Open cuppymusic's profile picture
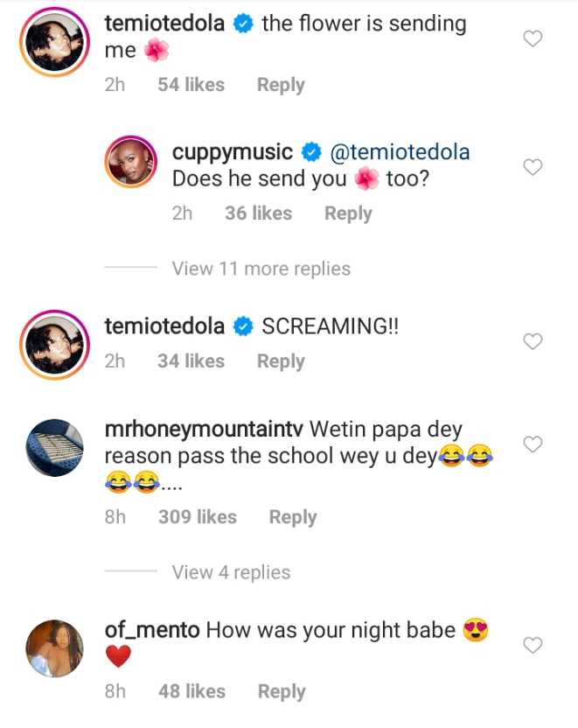 (x=131, y=167)
